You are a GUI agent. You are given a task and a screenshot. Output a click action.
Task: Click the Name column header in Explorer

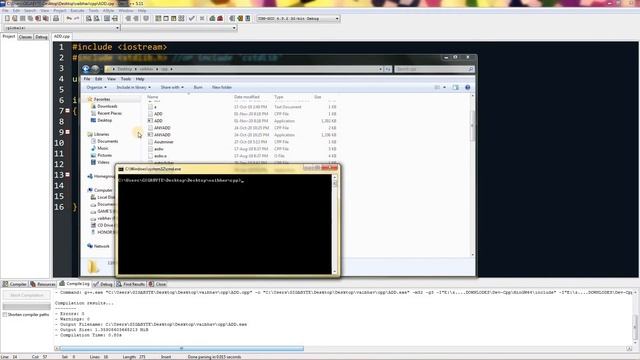(x=153, y=97)
